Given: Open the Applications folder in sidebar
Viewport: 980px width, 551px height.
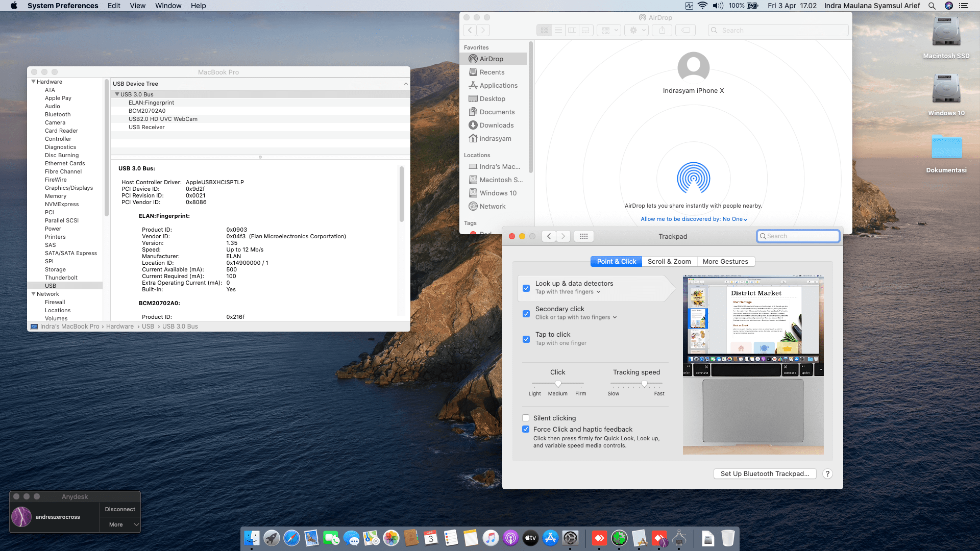Looking at the screenshot, I should tap(498, 85).
